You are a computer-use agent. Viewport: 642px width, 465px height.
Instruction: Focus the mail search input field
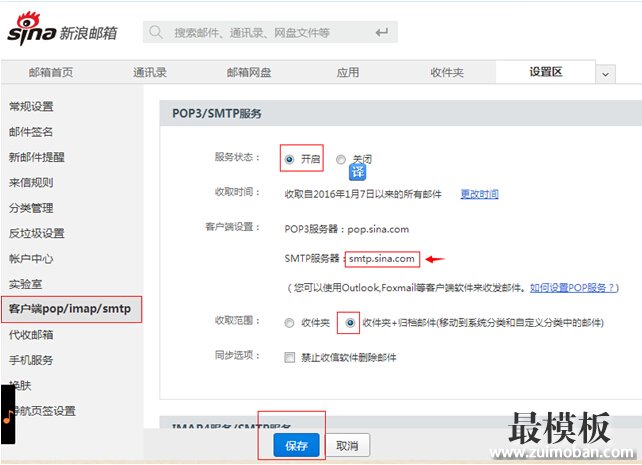click(x=270, y=32)
